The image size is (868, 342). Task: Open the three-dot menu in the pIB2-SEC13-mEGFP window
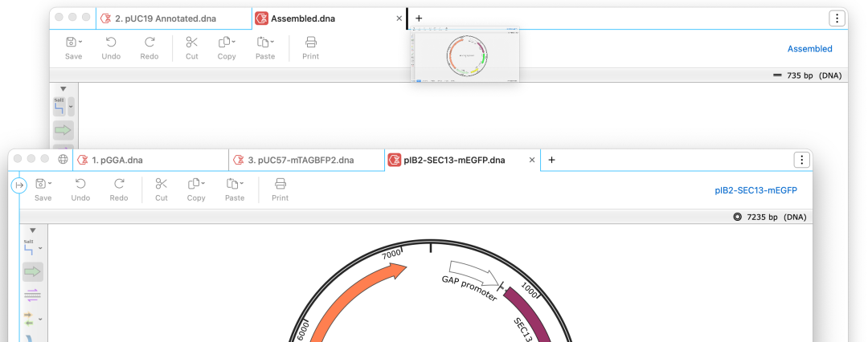click(802, 160)
